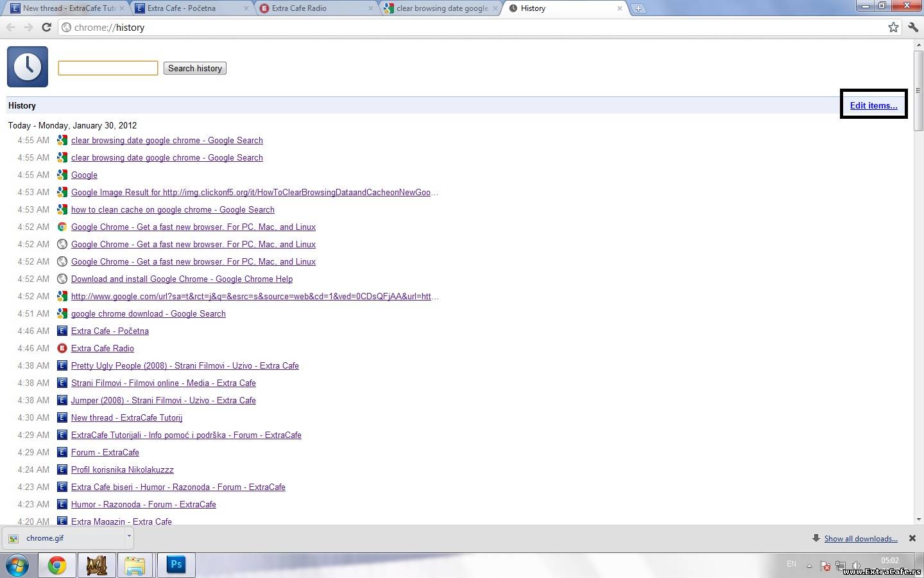Open the Edit items link
The height and width of the screenshot is (578, 924).
[x=873, y=105]
